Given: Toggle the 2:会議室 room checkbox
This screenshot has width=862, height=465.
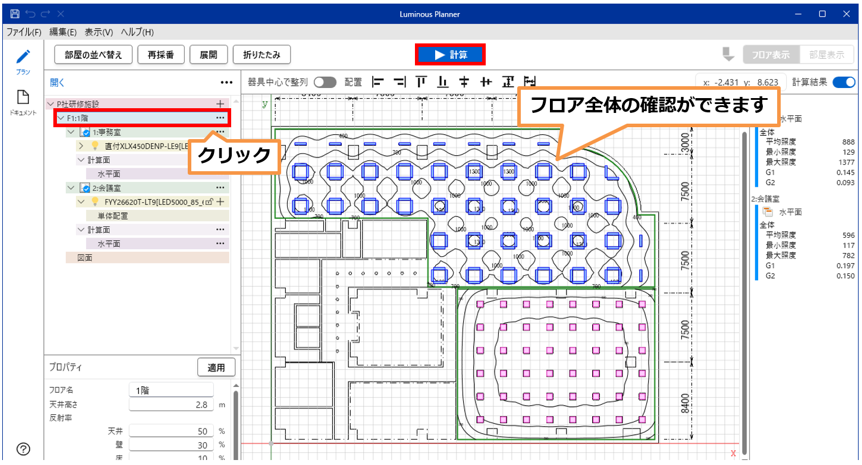Looking at the screenshot, I should [85, 187].
